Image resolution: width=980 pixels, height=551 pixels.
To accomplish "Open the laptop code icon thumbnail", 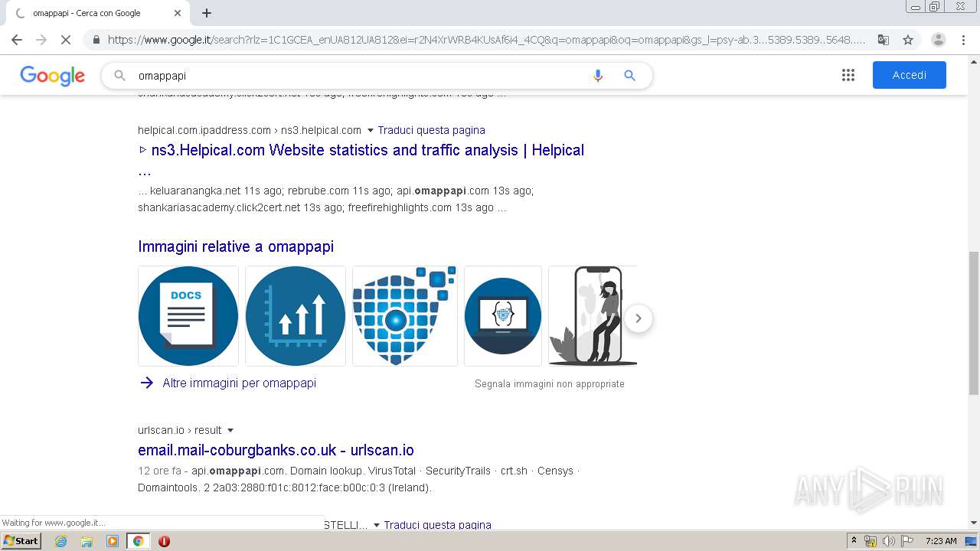I will (503, 316).
